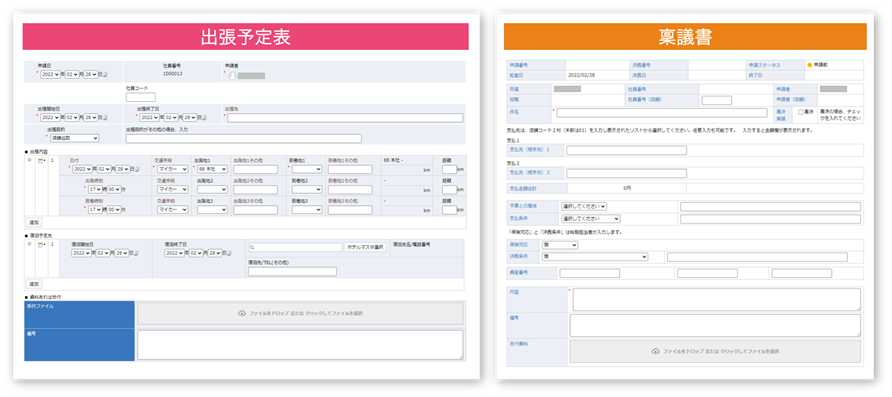
Task: Open calendar picker beside 出張終了日 date
Action: click(x=203, y=117)
